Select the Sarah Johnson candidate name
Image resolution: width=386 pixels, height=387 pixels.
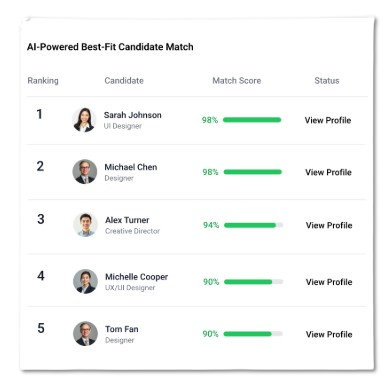click(x=133, y=115)
